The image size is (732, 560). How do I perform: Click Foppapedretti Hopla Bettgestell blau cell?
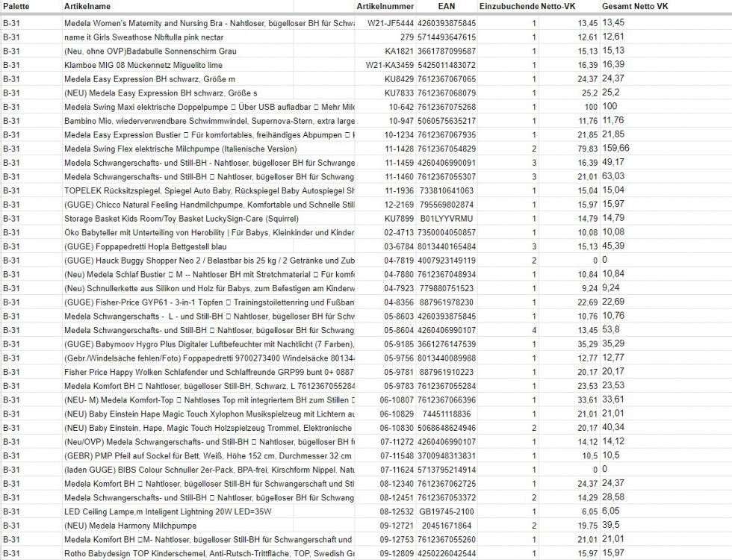click(x=146, y=247)
